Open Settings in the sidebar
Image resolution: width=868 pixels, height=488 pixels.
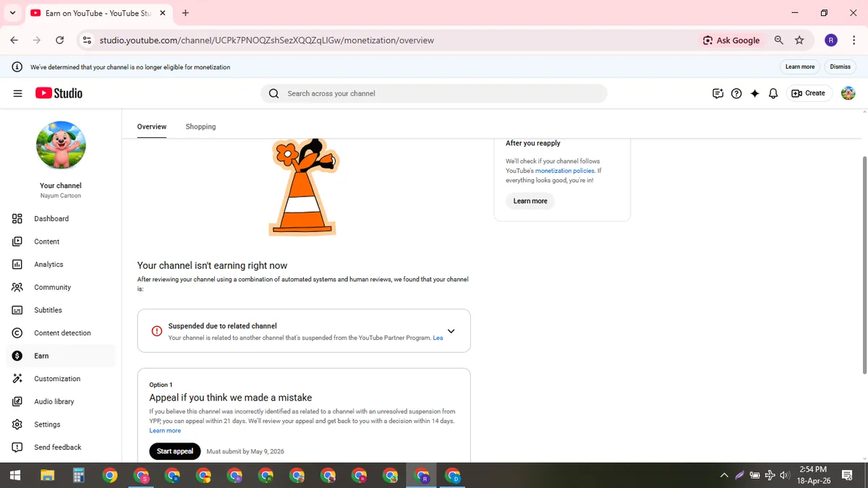pyautogui.click(x=61, y=424)
